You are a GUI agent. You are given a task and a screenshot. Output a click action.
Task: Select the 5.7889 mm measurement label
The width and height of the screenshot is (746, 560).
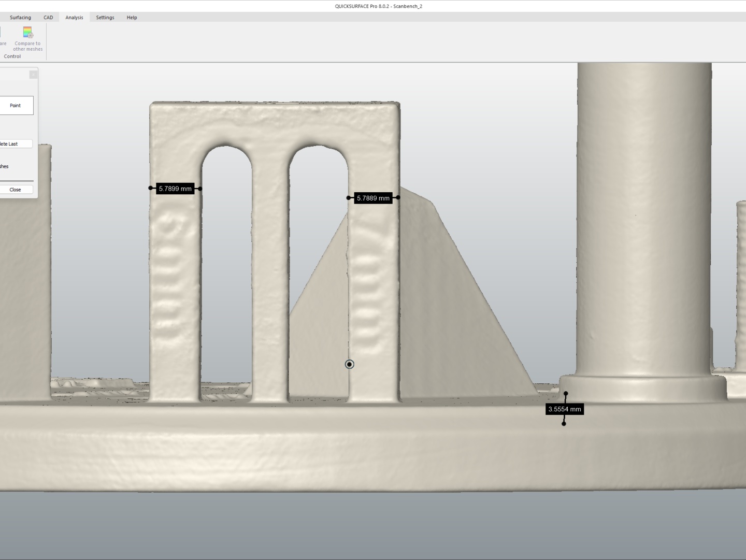coord(373,198)
